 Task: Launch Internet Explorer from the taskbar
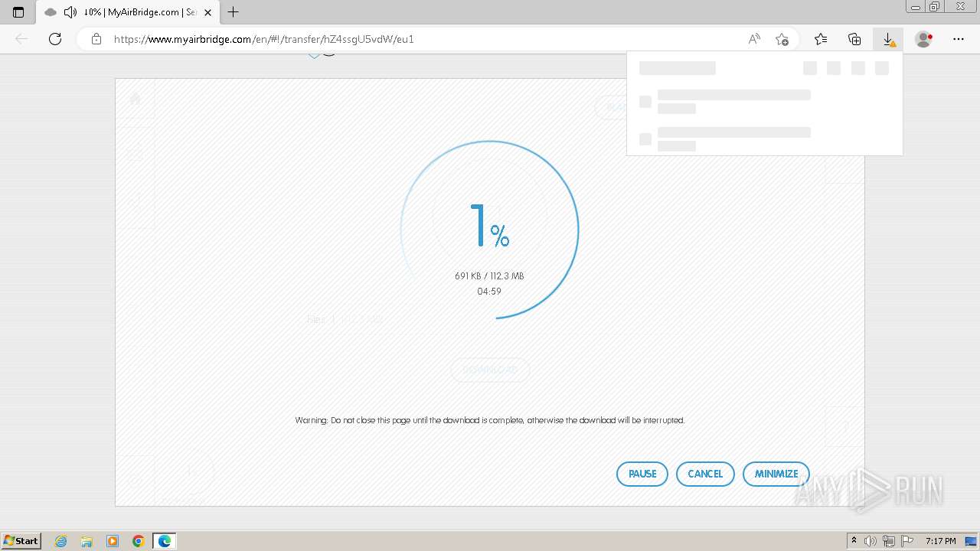coord(61,541)
